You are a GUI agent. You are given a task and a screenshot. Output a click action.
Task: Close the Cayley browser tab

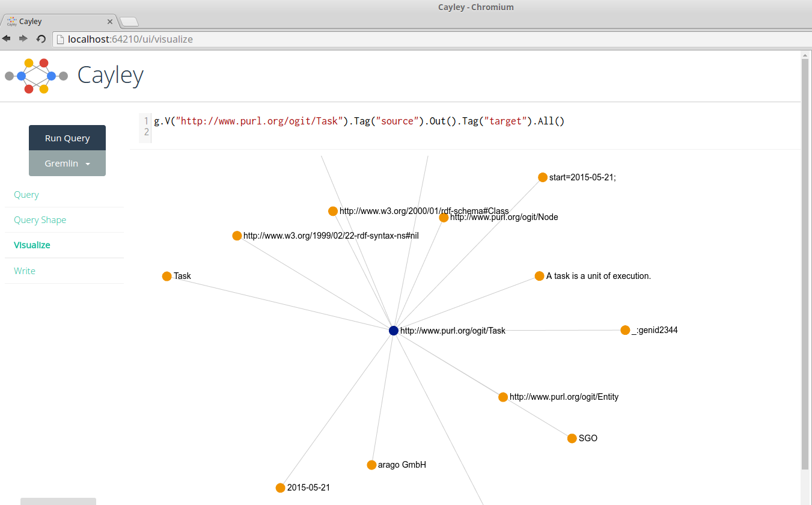coord(109,22)
